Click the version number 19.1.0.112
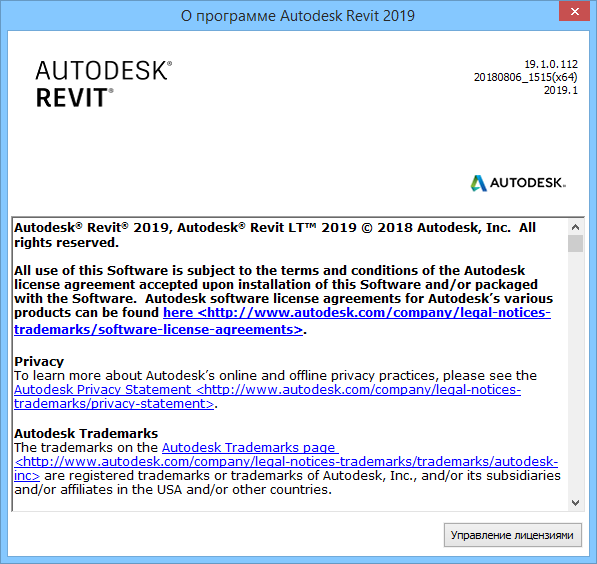The width and height of the screenshot is (597, 564). coord(551,64)
